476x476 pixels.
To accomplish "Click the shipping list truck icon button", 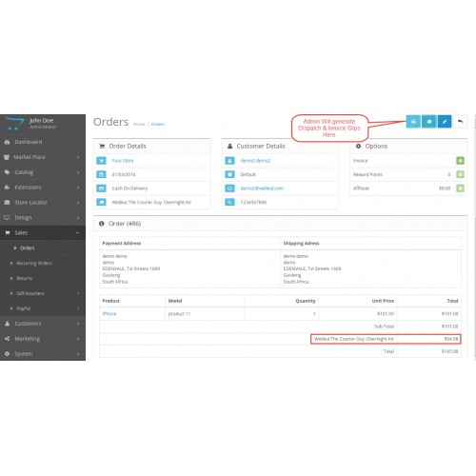I will [x=429, y=122].
